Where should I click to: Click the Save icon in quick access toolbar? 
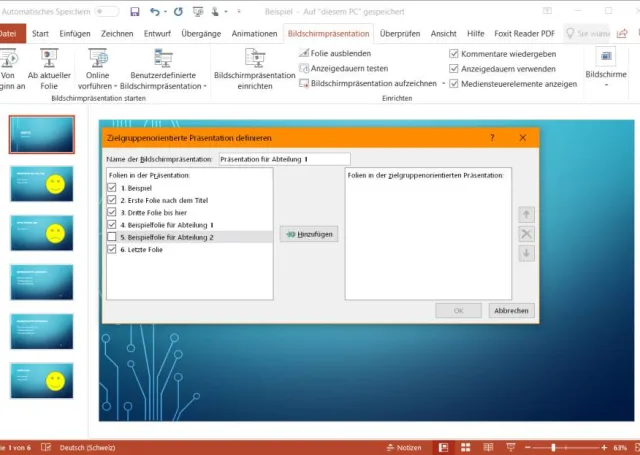pyautogui.click(x=135, y=11)
